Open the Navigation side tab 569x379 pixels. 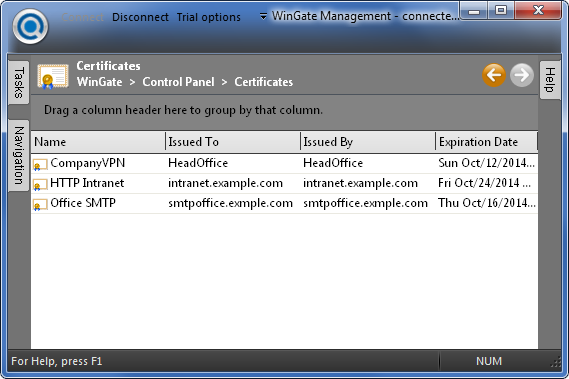[x=19, y=155]
